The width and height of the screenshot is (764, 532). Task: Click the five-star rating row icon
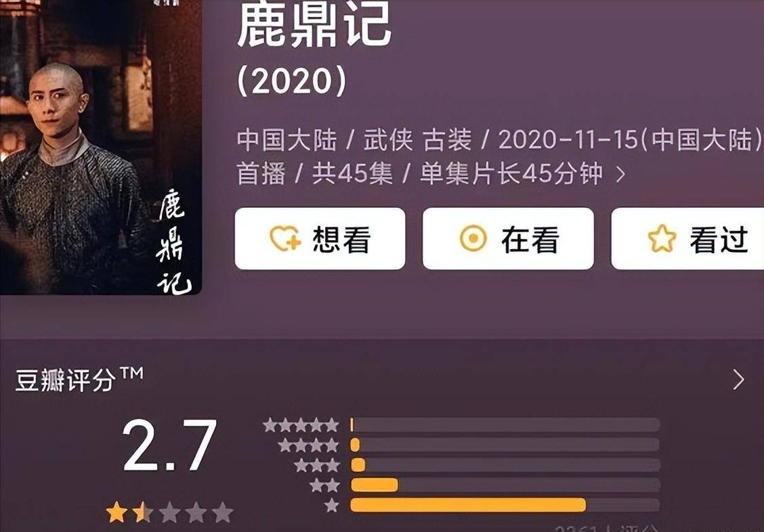pyautogui.click(x=301, y=425)
